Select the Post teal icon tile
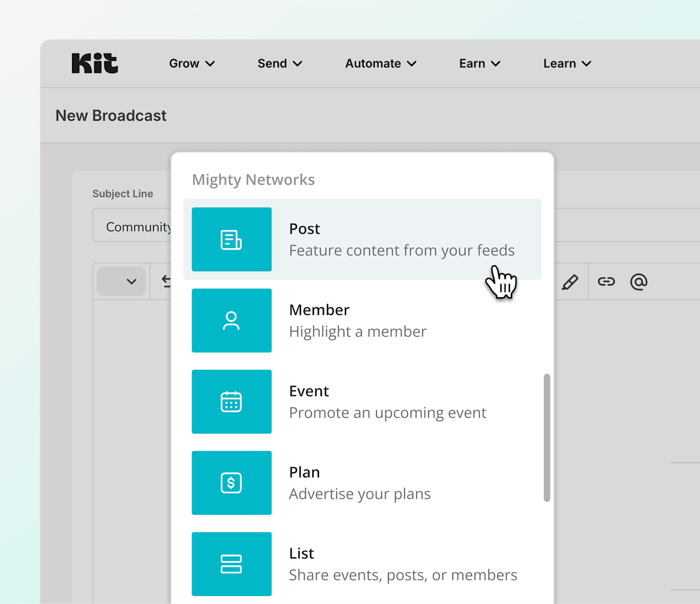Screen dimensions: 700x604 [231, 239]
